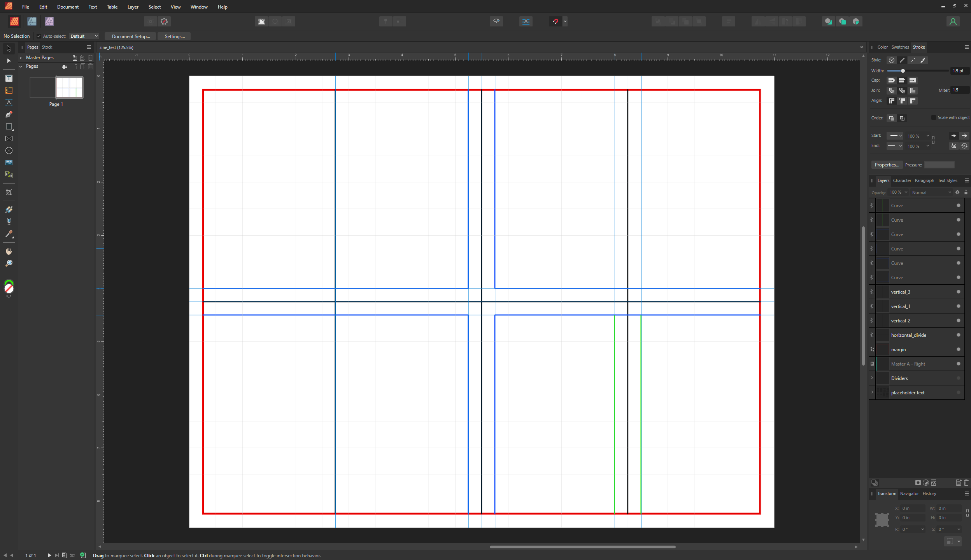
Task: Select the Vector Crop tool
Action: click(x=9, y=192)
